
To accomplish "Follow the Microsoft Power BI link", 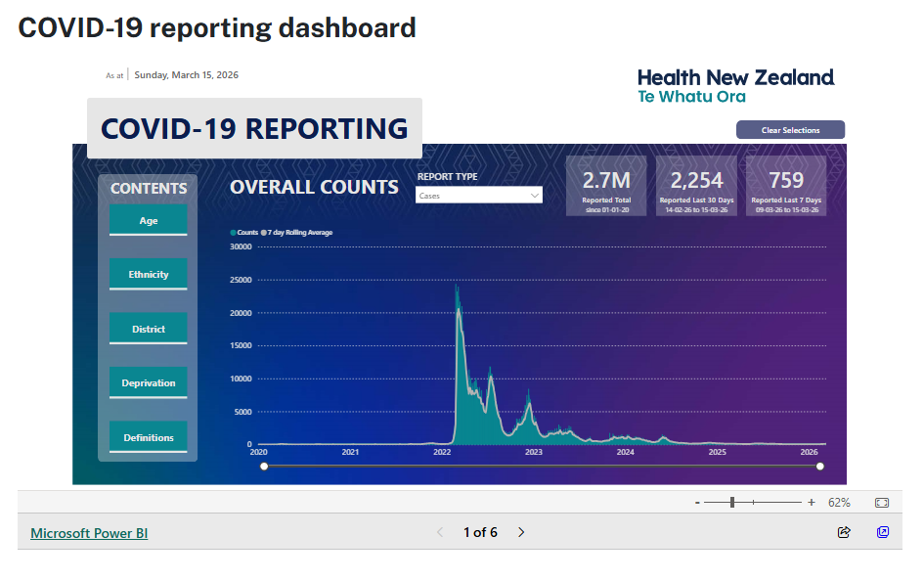I will (x=89, y=533).
